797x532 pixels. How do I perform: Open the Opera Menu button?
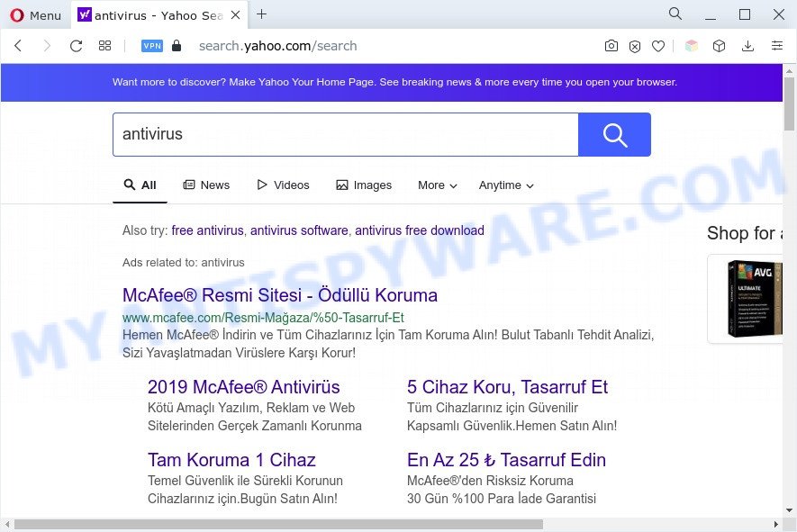(x=36, y=15)
